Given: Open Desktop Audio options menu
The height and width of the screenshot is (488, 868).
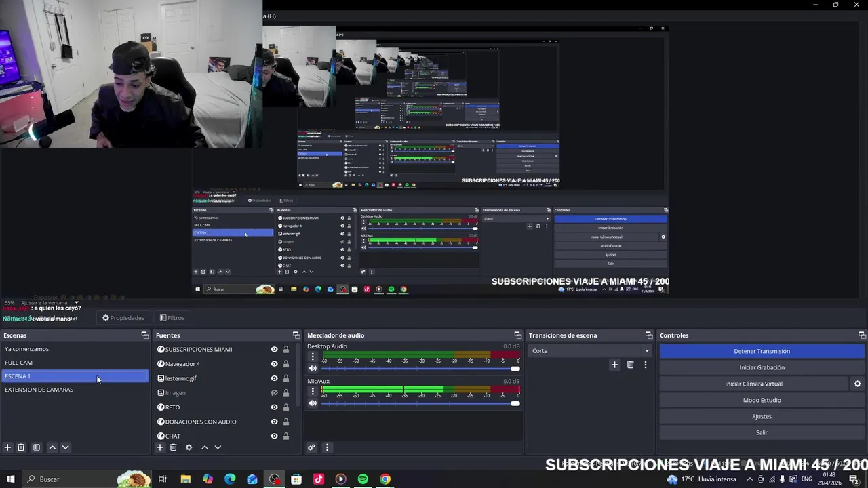Looking at the screenshot, I should (x=313, y=357).
